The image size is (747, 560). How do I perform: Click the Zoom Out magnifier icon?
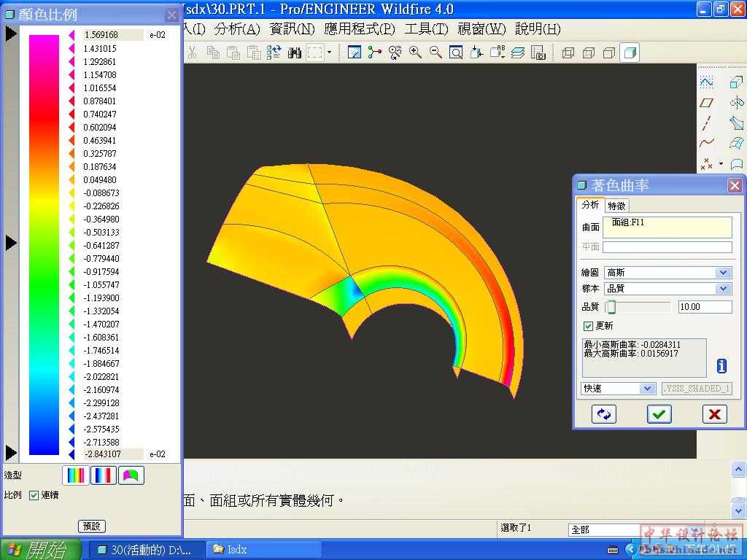point(436,52)
